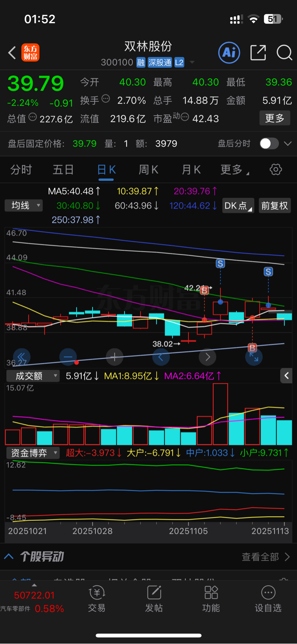
Task: Open 发帖 post icon
Action: click(x=154, y=599)
